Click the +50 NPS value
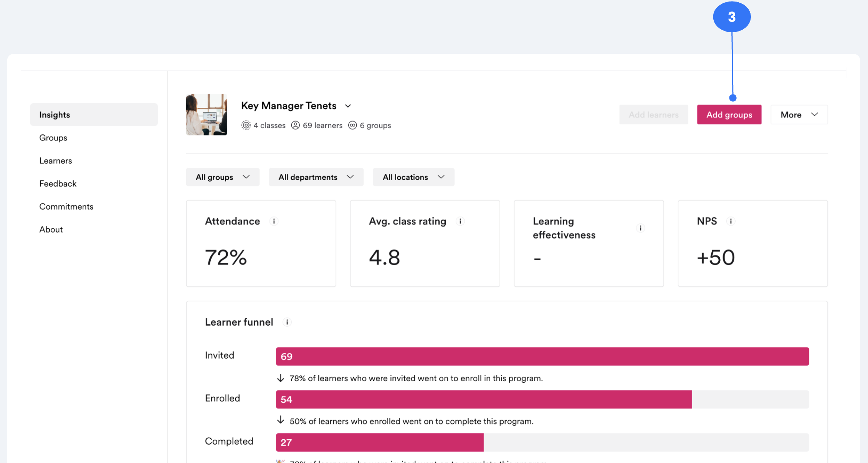Image resolution: width=868 pixels, height=463 pixels. pos(716,257)
